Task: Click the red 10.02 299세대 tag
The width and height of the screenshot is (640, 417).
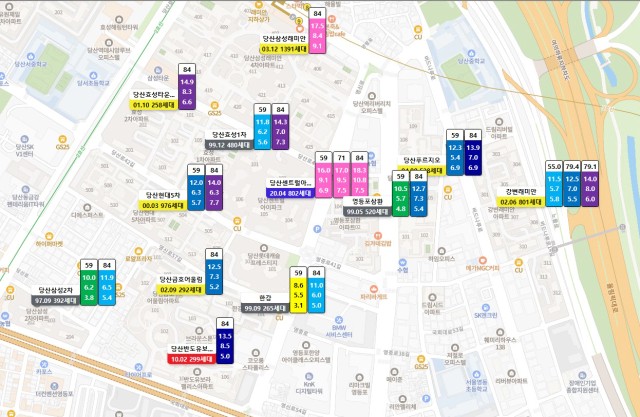Action: [191, 359]
